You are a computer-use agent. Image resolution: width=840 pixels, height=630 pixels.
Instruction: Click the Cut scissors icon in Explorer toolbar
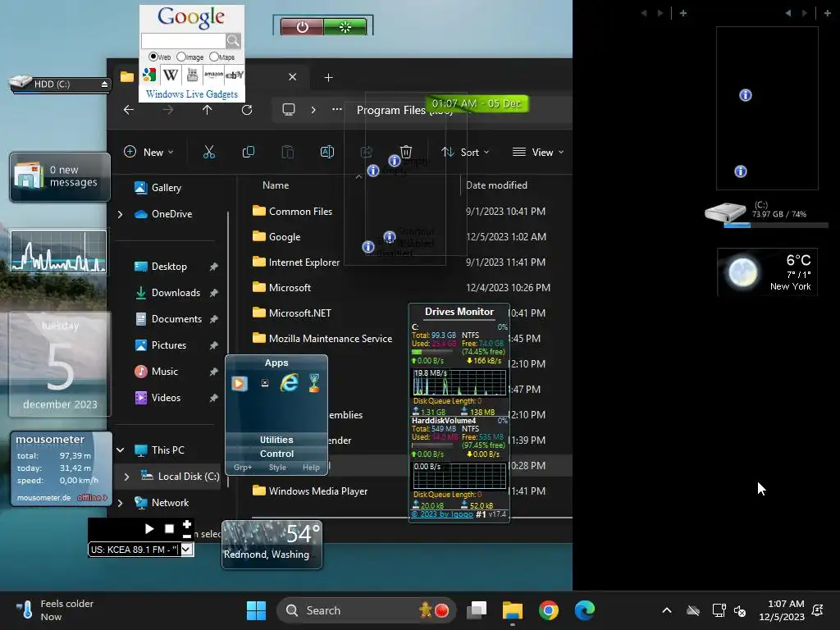click(x=209, y=152)
